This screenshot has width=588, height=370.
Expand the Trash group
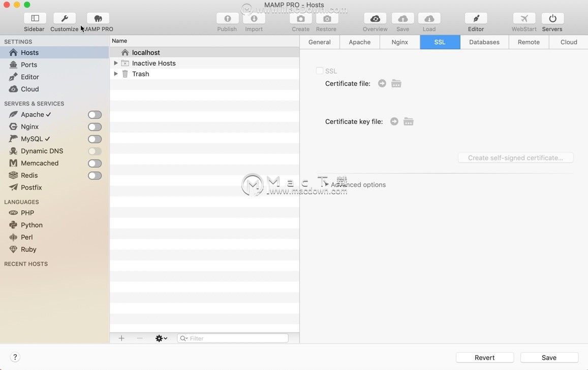(116, 74)
